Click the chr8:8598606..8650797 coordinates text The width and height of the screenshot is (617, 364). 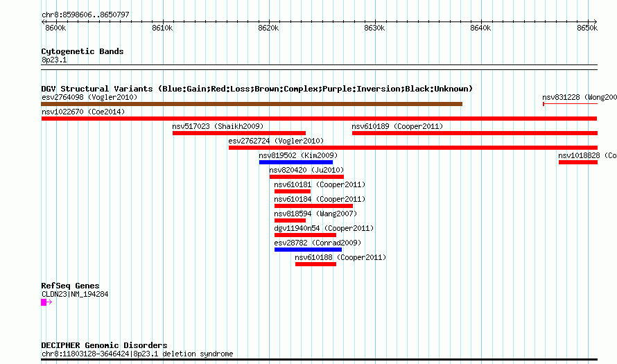pyautogui.click(x=85, y=15)
